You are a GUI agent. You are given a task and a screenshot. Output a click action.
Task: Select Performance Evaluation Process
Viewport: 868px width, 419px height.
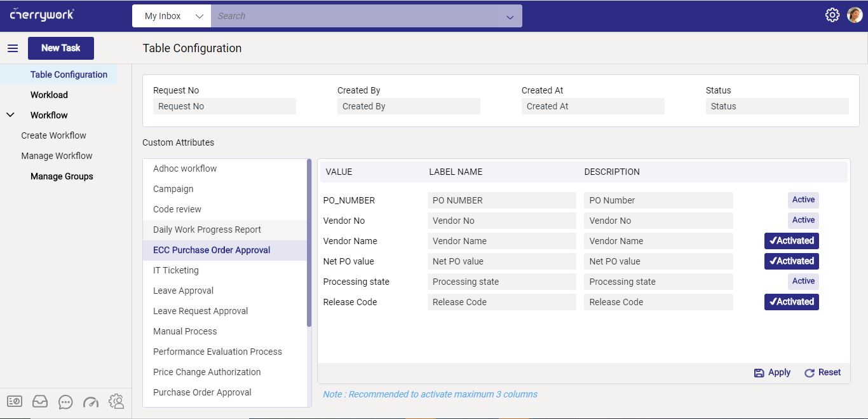click(x=225, y=352)
